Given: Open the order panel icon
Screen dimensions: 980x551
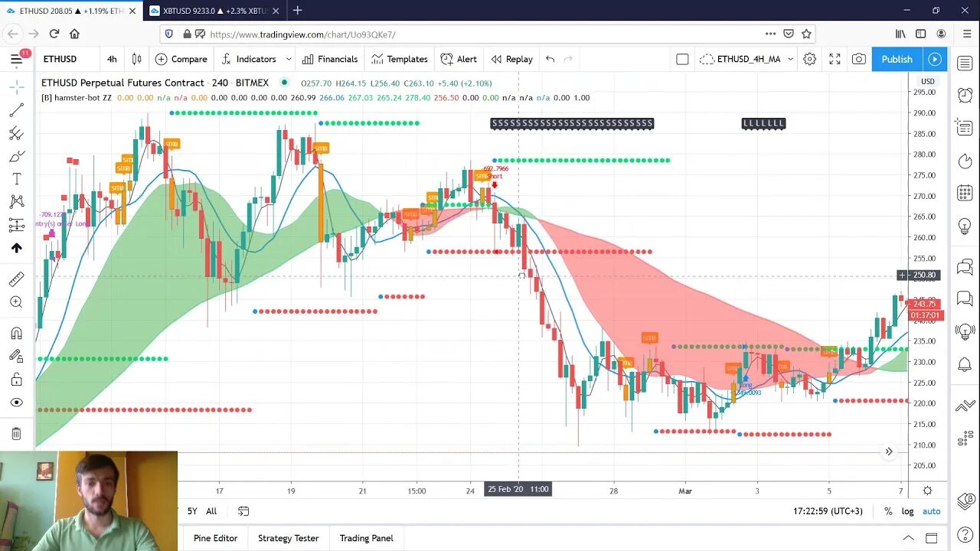Looking at the screenshot, I should click(x=965, y=406).
